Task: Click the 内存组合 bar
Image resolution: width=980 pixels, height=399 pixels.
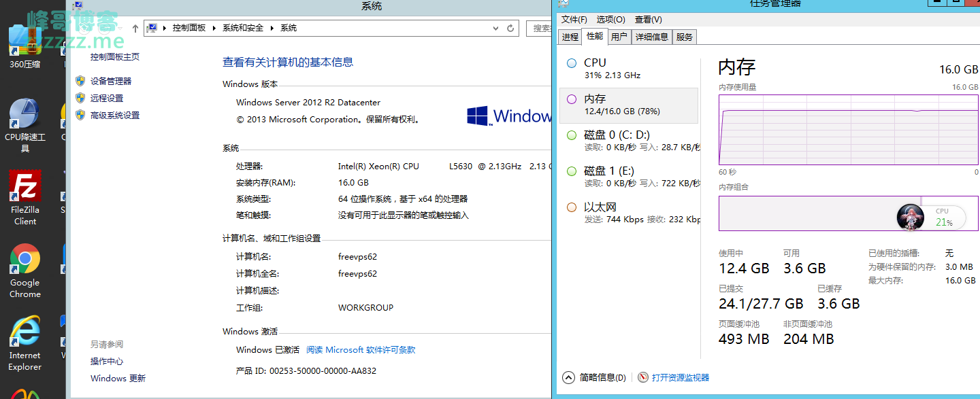Action: click(x=849, y=213)
